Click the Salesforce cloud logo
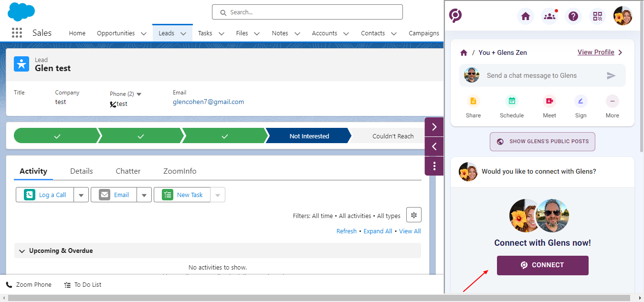Image resolution: width=644 pixels, height=302 pixels. pyautogui.click(x=21, y=12)
